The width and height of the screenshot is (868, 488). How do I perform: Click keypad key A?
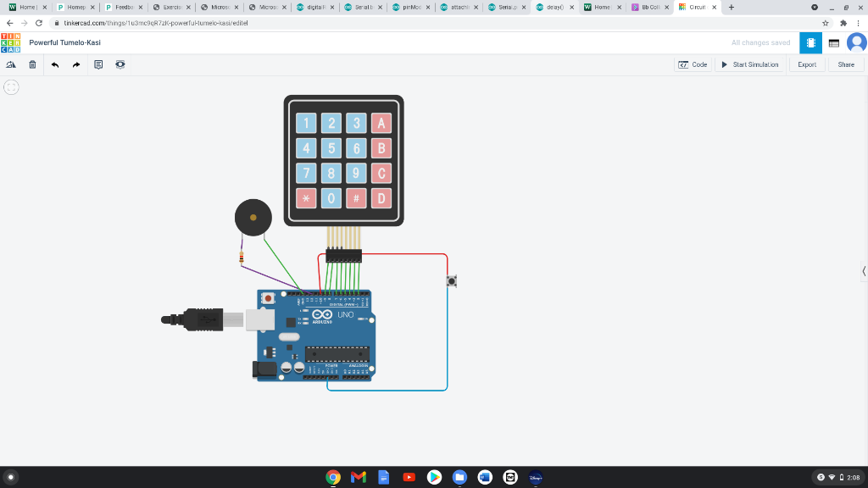click(x=381, y=124)
